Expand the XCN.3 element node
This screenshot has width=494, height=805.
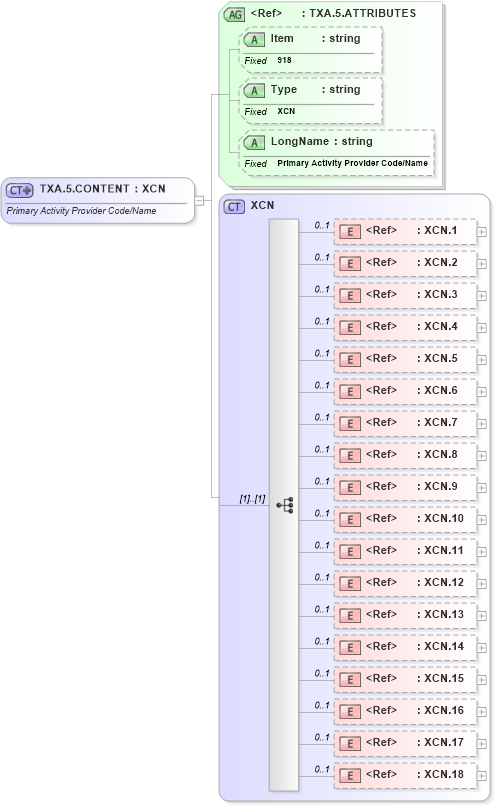(x=481, y=296)
